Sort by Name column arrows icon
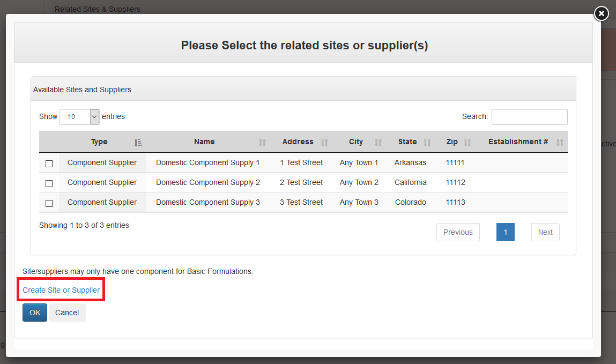 (262, 143)
